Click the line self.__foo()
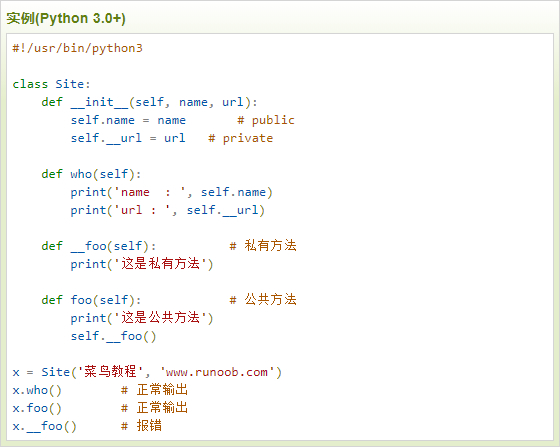The height and width of the screenshot is (447, 560). coord(114,336)
